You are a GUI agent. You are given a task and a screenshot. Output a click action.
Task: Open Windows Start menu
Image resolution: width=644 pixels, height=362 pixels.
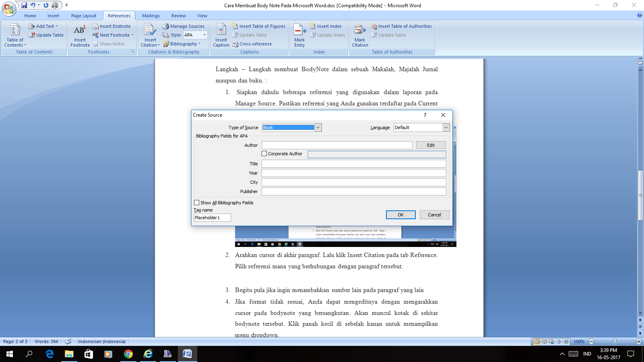[10, 354]
